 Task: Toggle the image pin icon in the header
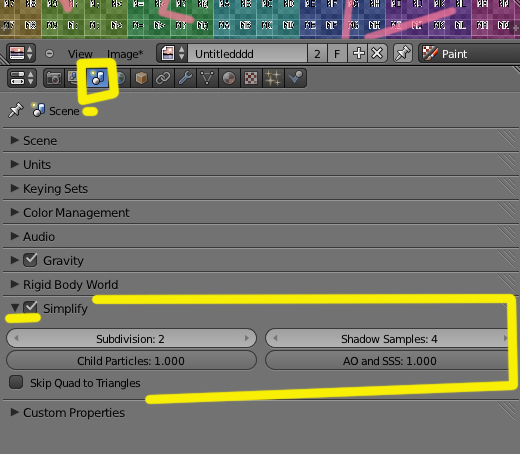403,53
